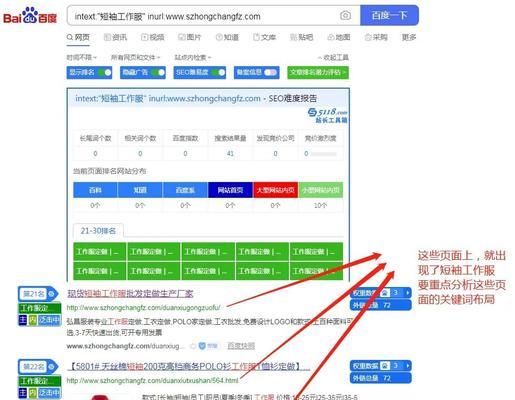Click the 小型网站内页 green cell
515x400 pixels.
coord(321,190)
